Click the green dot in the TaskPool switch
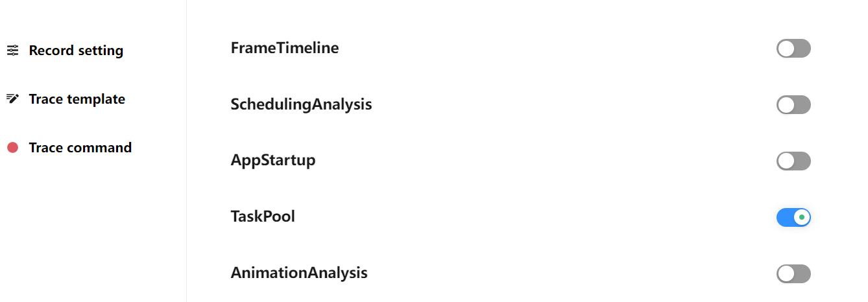This screenshot has height=302, width=868. click(802, 218)
